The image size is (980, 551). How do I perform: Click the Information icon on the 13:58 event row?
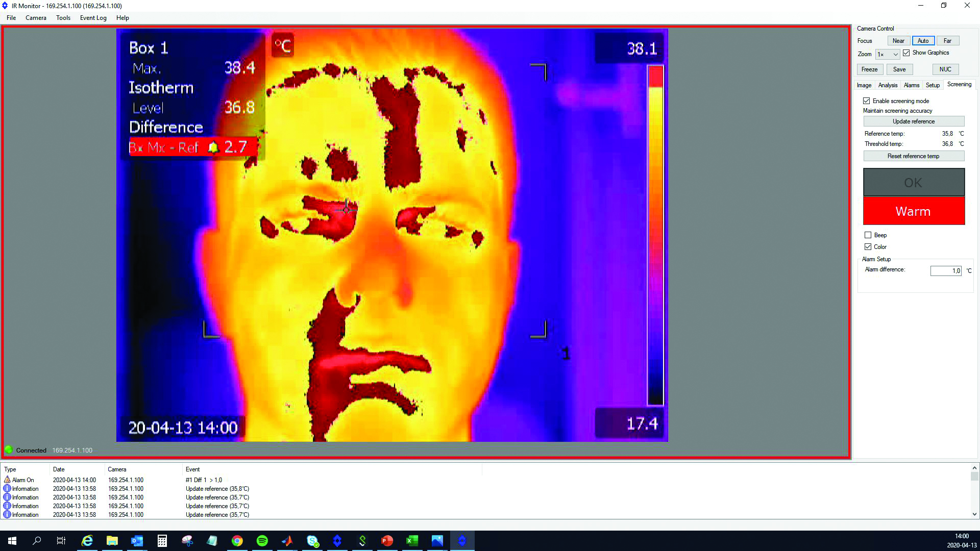[x=7, y=488]
